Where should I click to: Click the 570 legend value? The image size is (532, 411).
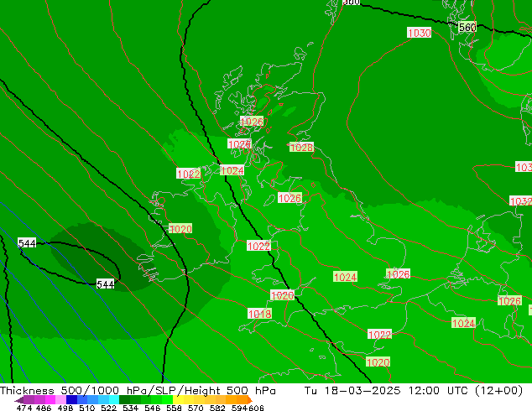[x=196, y=408]
